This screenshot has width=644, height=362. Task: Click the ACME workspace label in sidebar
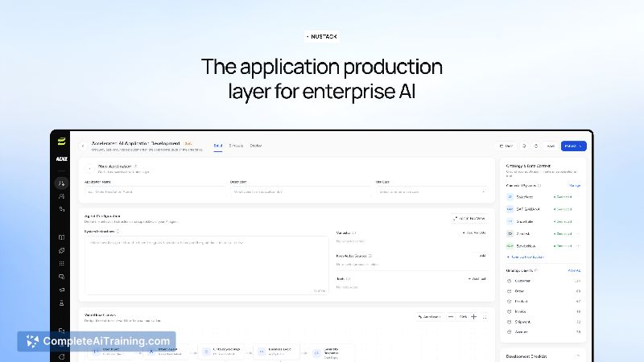tap(62, 158)
